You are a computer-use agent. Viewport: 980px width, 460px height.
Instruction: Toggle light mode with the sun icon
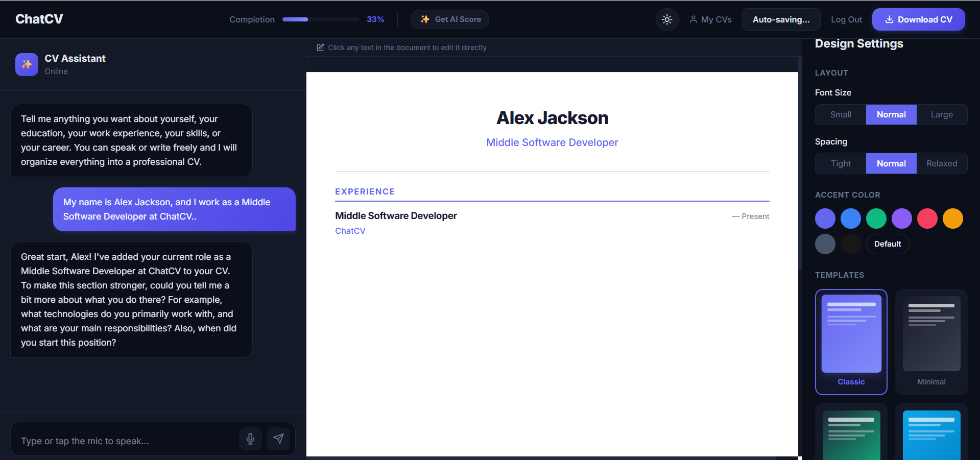pos(666,19)
